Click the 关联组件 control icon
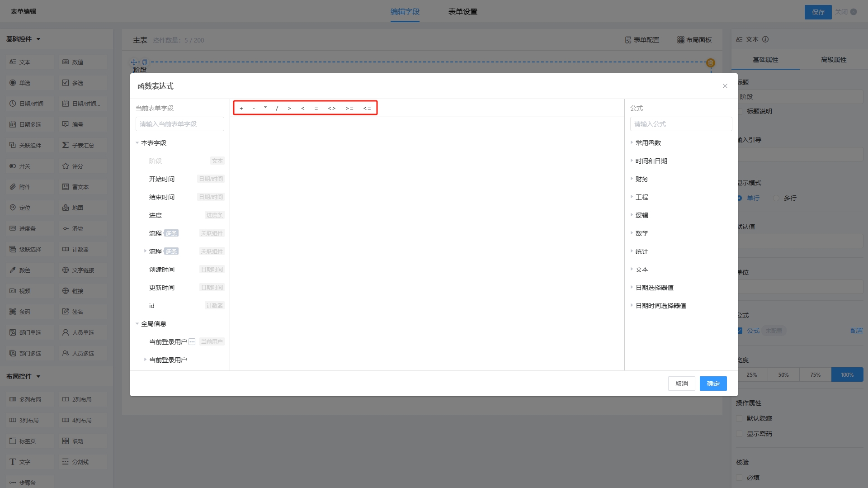Viewport: 868px width, 488px height. (13, 145)
